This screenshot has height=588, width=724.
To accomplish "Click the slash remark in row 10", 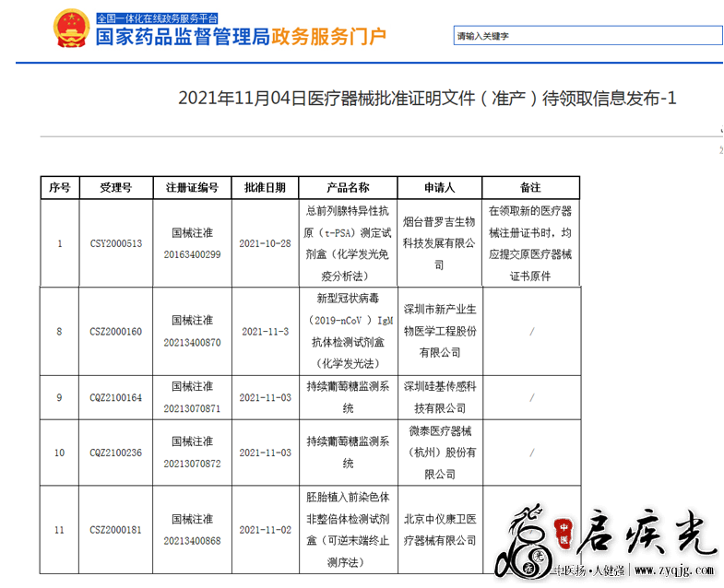I will click(532, 453).
